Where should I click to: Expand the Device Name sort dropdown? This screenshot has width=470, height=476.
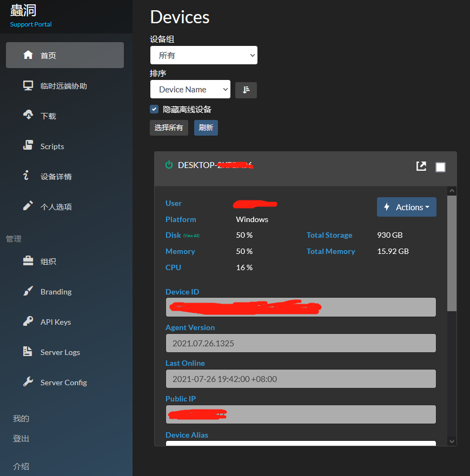coord(190,90)
